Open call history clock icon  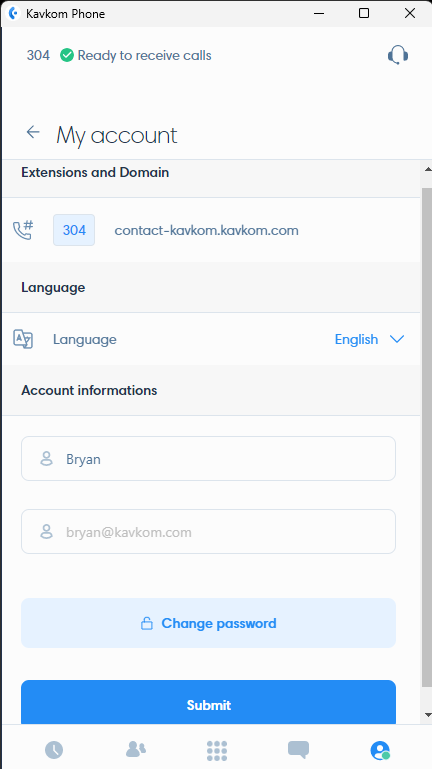click(x=54, y=749)
